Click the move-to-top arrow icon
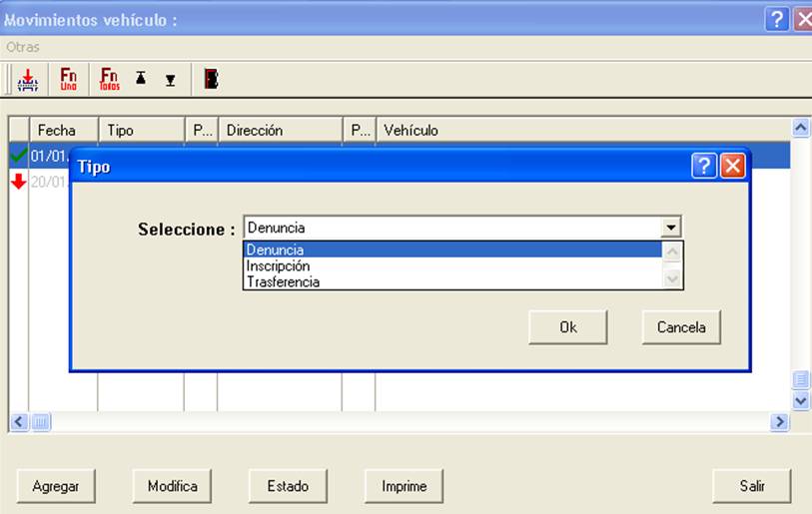Screen dimensions: 812x514 [141, 78]
